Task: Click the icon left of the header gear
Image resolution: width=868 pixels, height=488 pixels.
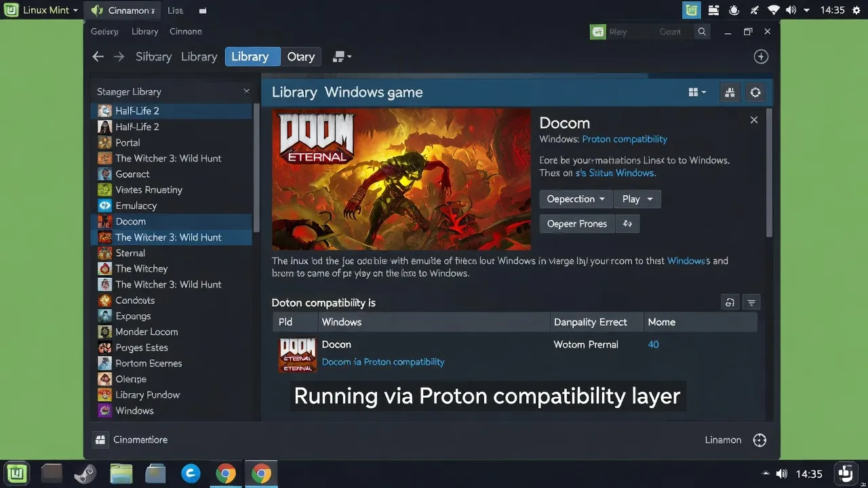Action: click(730, 92)
